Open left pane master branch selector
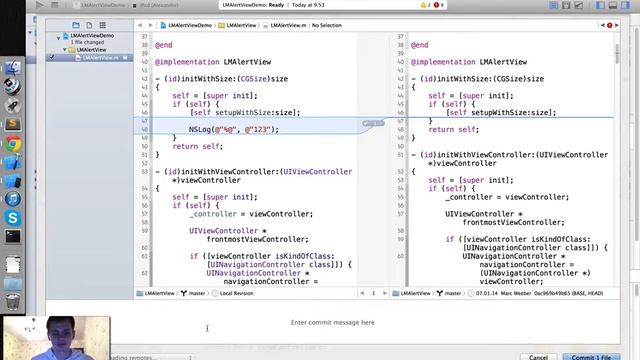The width and height of the screenshot is (640, 360). (x=193, y=293)
